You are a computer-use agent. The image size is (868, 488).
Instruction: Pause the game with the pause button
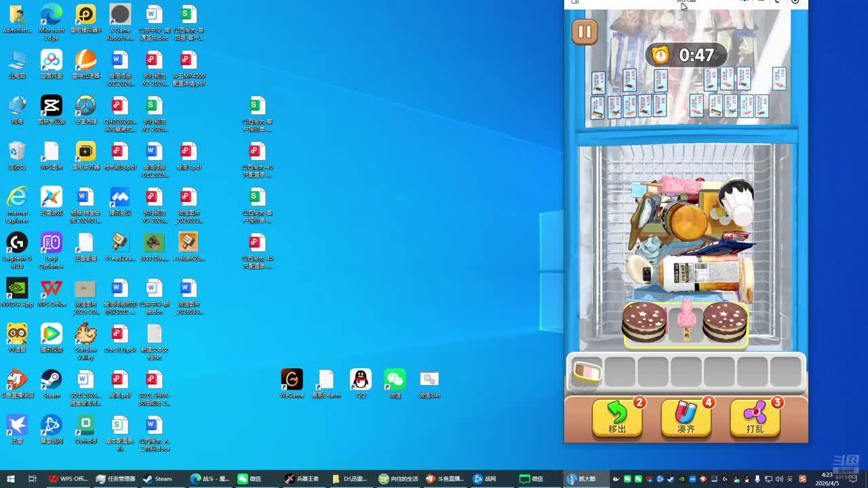[x=585, y=33]
